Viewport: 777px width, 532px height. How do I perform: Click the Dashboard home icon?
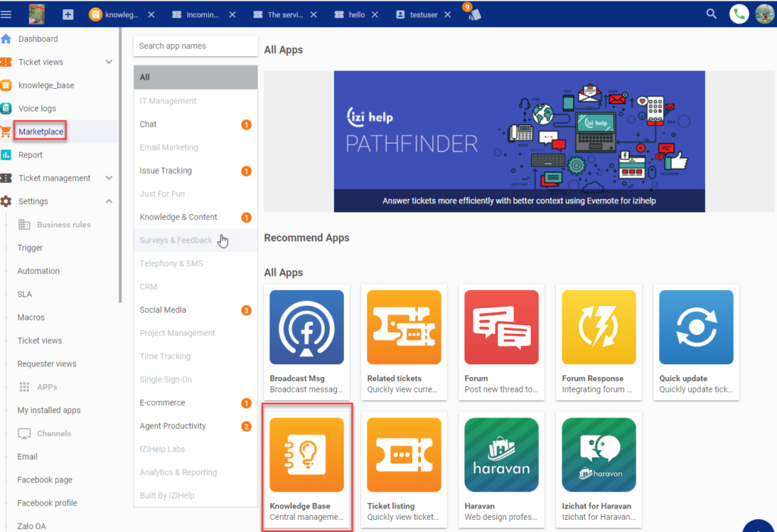click(6, 39)
